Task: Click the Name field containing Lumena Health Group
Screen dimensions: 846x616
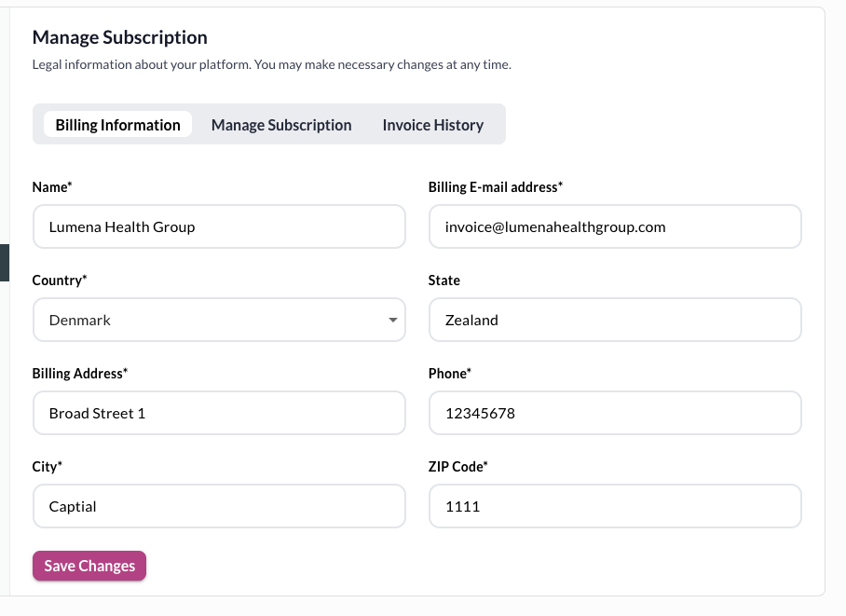Action: (x=219, y=226)
